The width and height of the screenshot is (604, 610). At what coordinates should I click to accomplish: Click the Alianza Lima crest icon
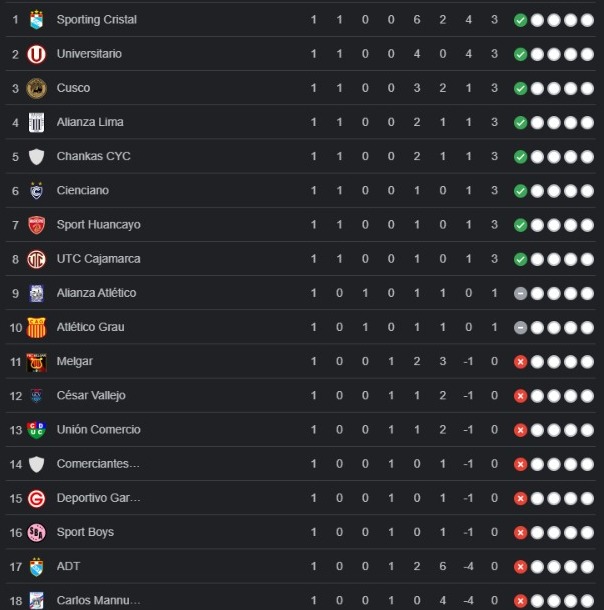(36, 122)
